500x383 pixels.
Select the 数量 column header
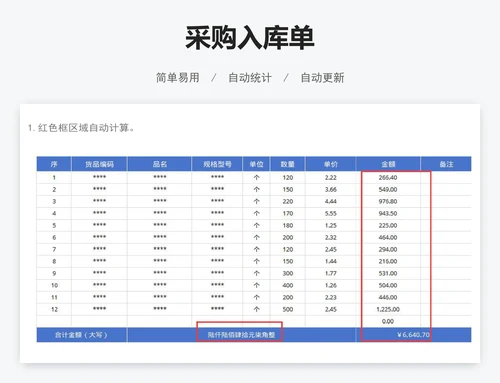pos(288,164)
